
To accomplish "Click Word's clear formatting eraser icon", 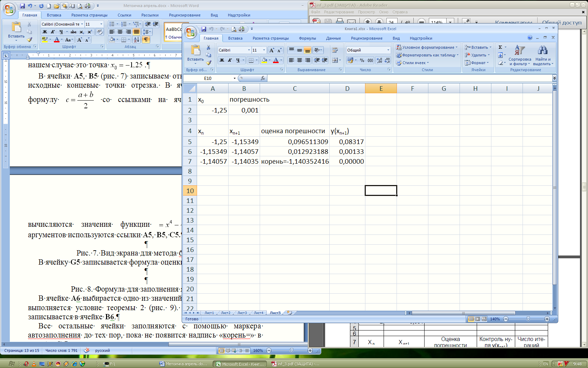I will (x=100, y=32).
